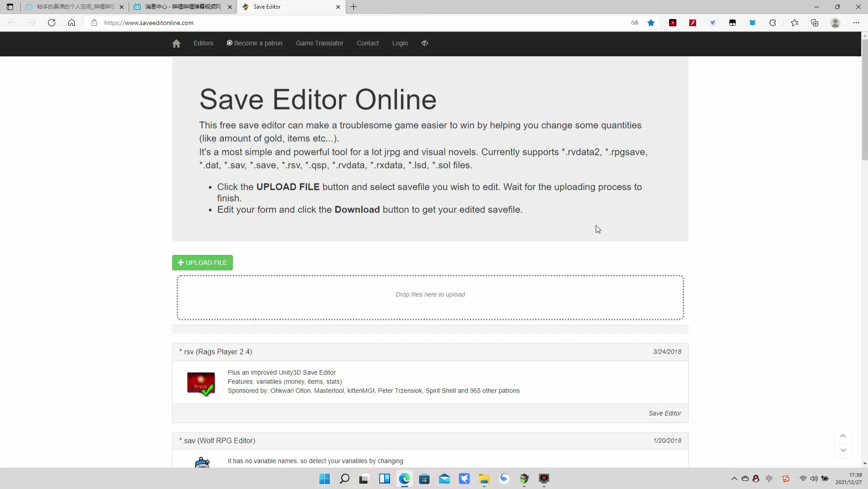Viewport: 868px width, 489px height.
Task: Switch to the first Bilibili personal space tab
Action: tap(75, 7)
